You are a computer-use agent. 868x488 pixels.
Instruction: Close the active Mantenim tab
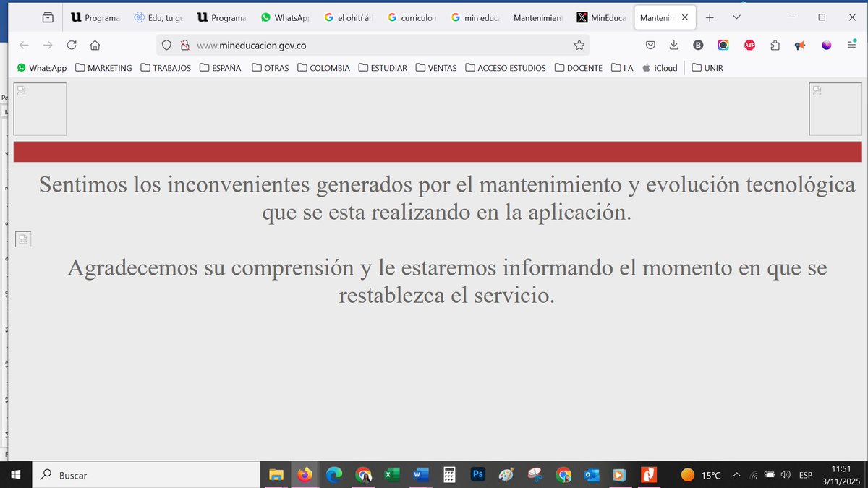[x=684, y=17]
